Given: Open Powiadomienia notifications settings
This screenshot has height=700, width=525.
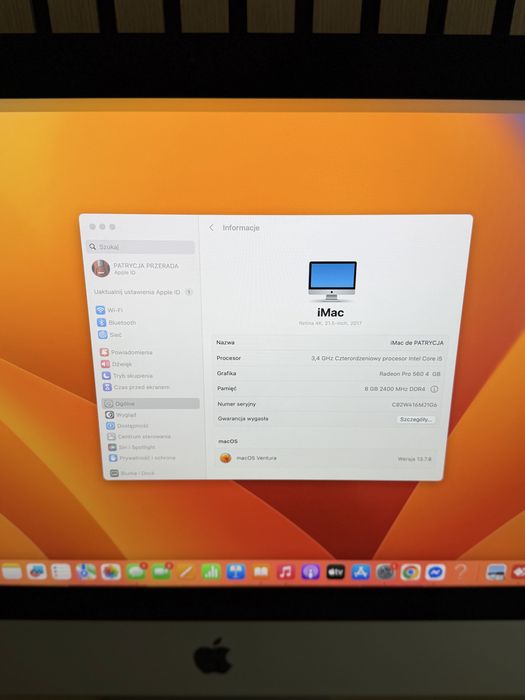Looking at the screenshot, I should point(126,352).
